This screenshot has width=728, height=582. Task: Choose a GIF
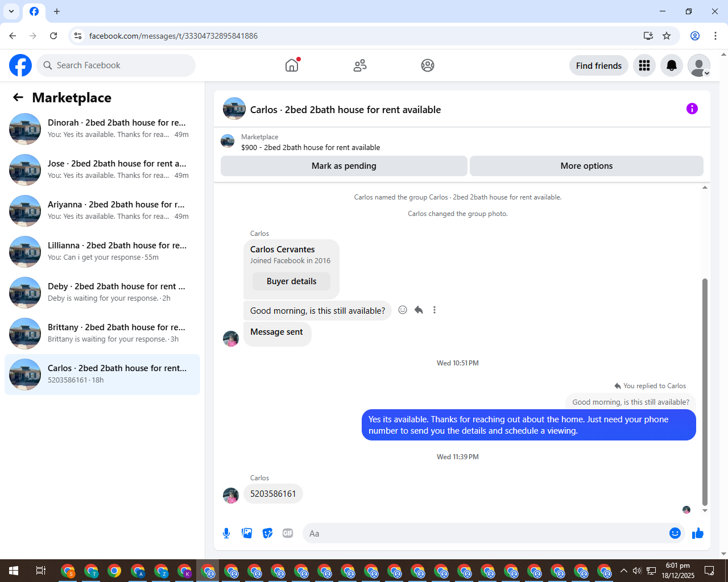pyautogui.click(x=288, y=533)
